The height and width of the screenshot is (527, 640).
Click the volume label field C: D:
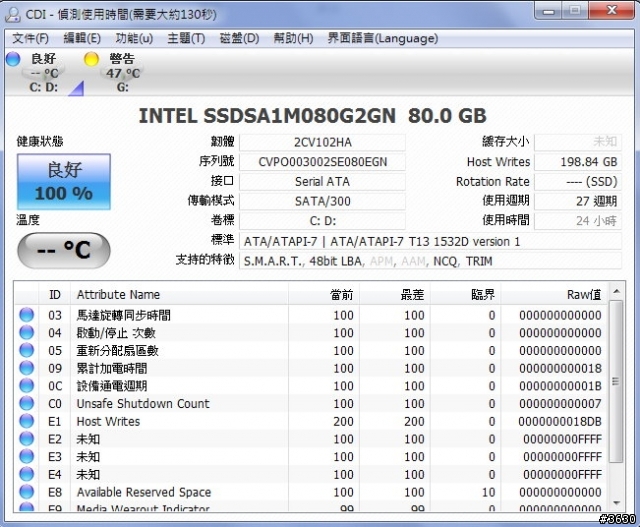tap(322, 221)
